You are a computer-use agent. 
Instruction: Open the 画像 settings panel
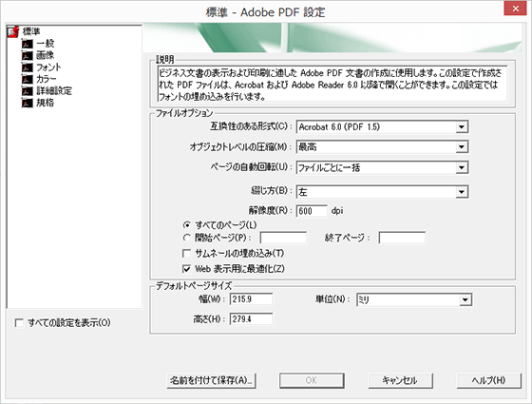pyautogui.click(x=46, y=55)
